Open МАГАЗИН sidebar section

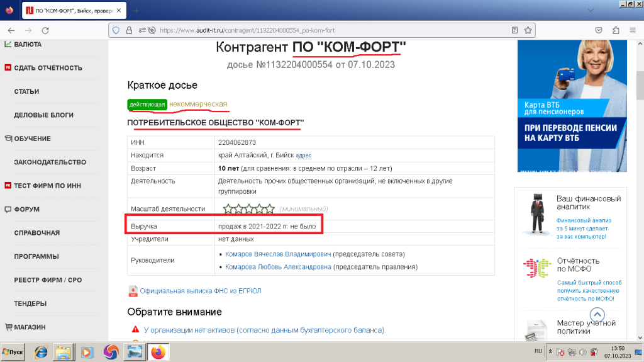[x=30, y=327]
